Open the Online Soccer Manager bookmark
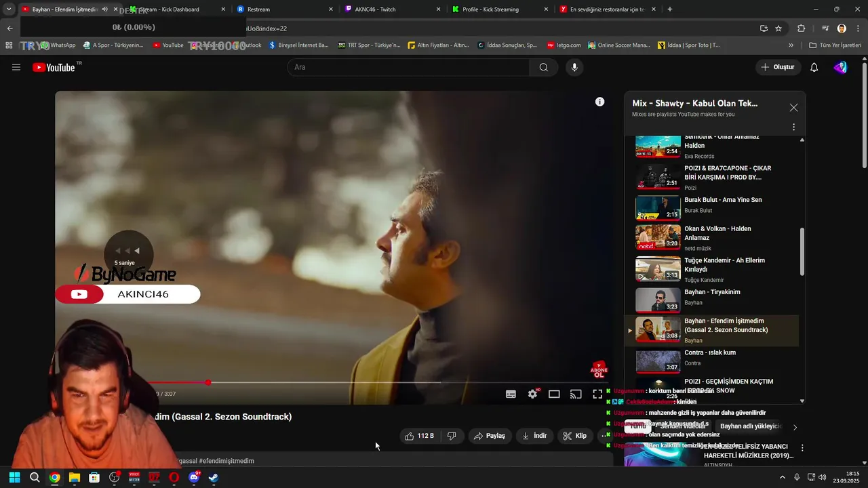 [619, 45]
